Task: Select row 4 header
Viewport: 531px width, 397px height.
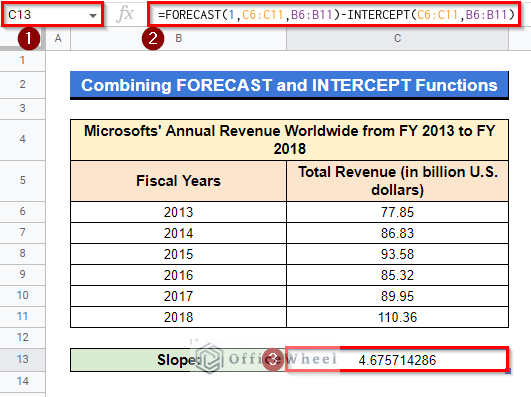Action: pos(22,139)
